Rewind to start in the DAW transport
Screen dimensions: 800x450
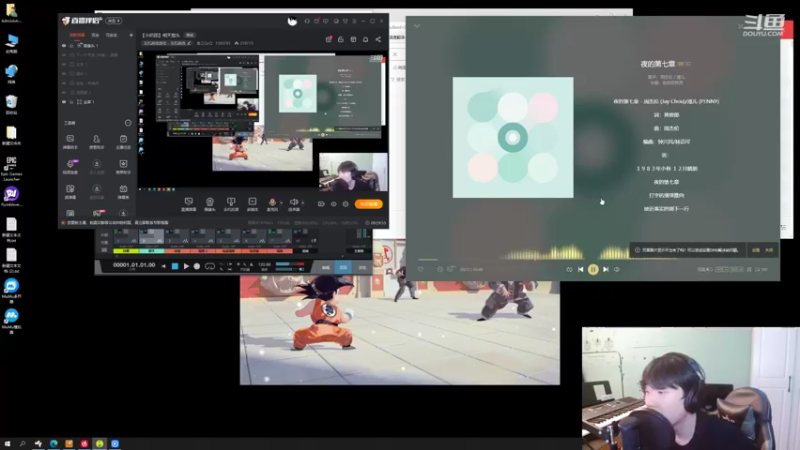[x=163, y=266]
